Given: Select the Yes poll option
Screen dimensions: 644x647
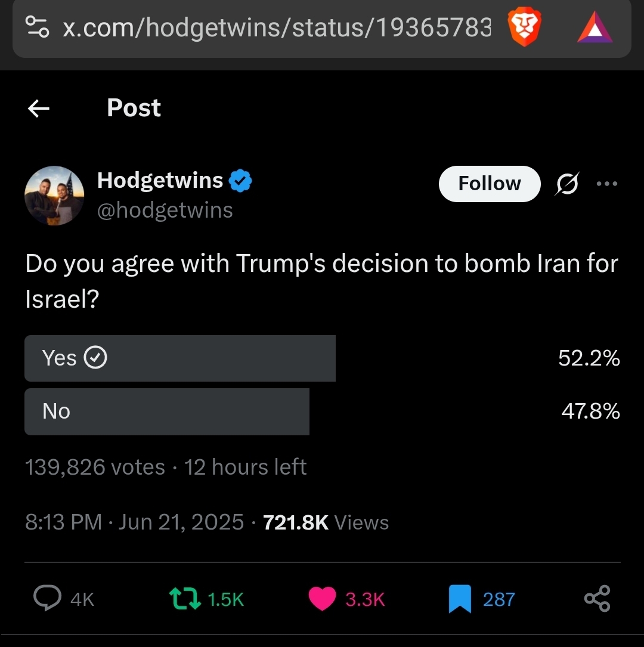Looking at the screenshot, I should [179, 358].
